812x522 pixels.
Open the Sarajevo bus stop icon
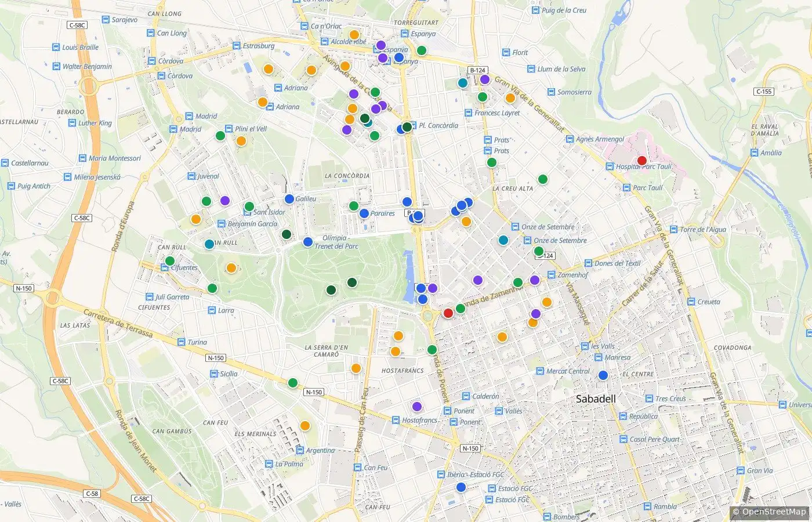tap(106, 20)
